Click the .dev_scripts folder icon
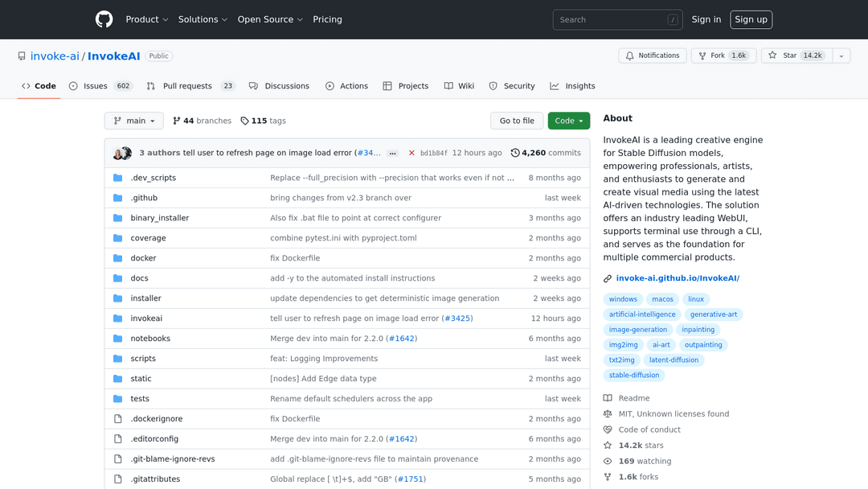Viewport: 868px width, 489px height. click(118, 178)
